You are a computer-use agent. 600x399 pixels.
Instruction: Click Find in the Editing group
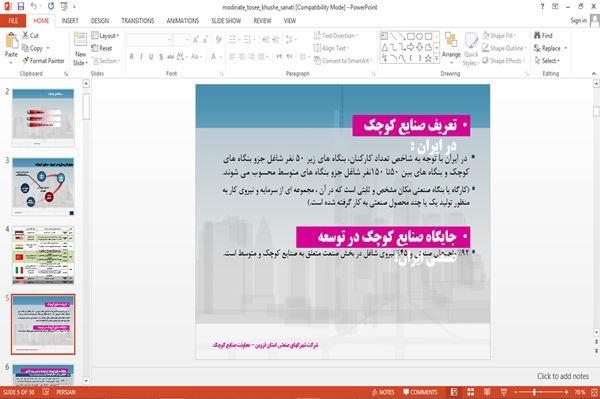[543, 36]
